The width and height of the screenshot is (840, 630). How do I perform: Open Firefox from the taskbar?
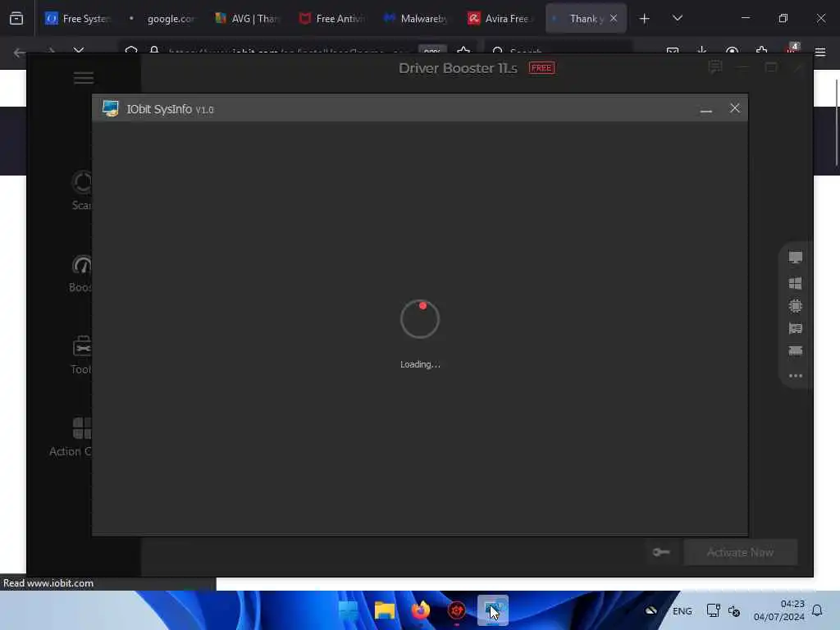421,610
